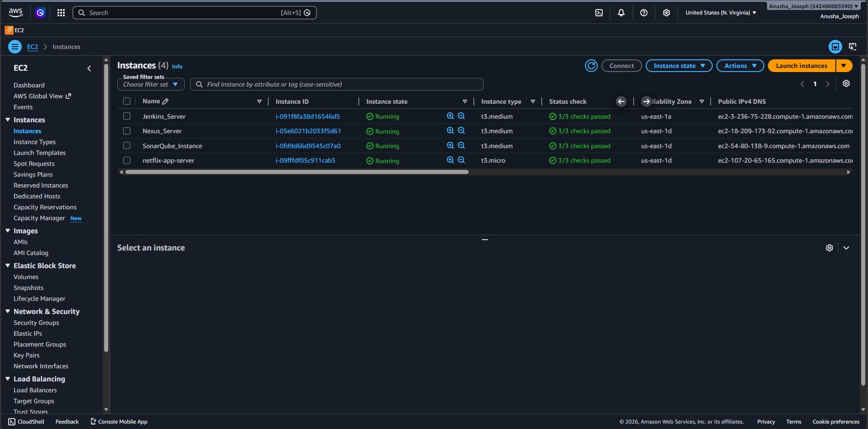Open Dashboard in sidebar

29,85
